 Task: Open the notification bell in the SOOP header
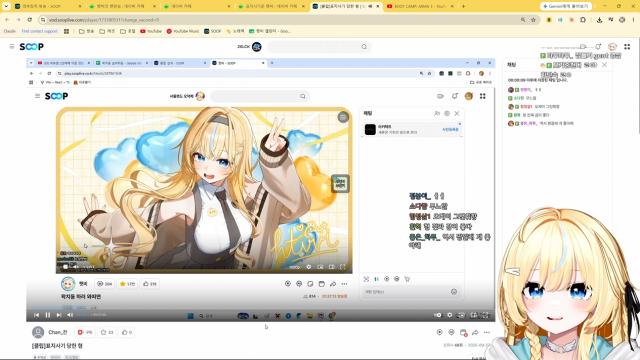[x=598, y=47]
